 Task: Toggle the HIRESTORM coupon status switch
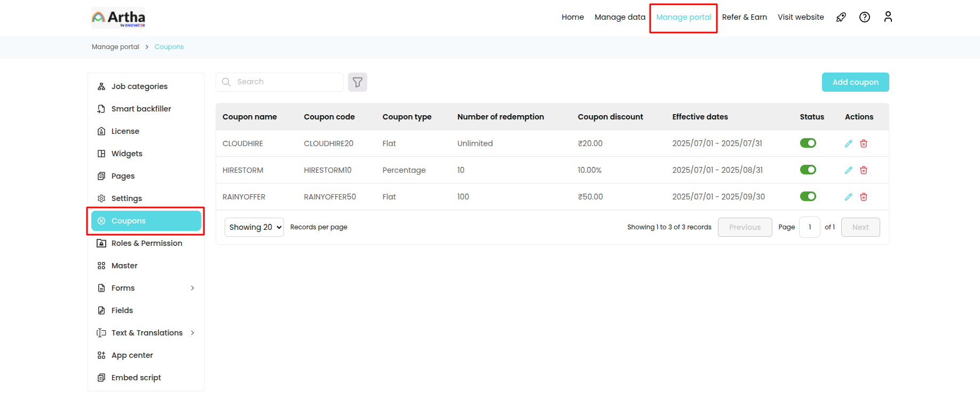[x=808, y=170]
